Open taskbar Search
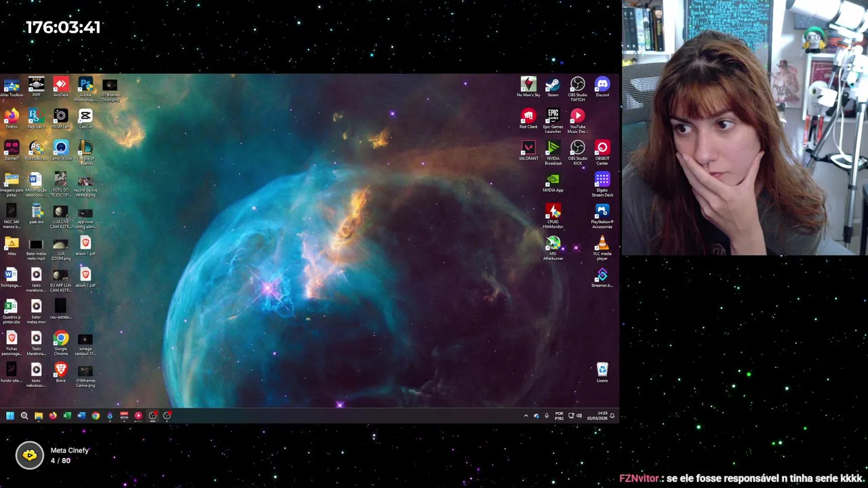 click(x=24, y=415)
